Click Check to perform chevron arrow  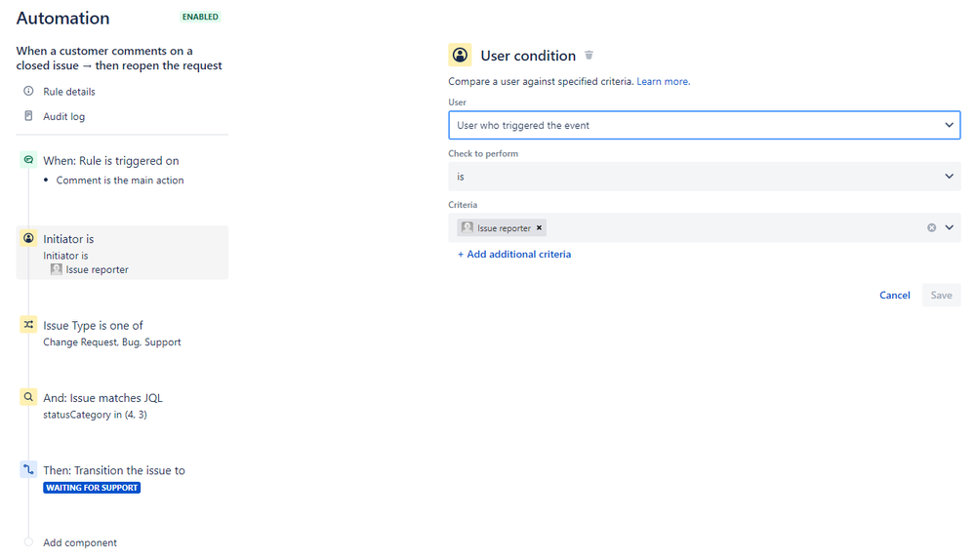pyautogui.click(x=949, y=177)
